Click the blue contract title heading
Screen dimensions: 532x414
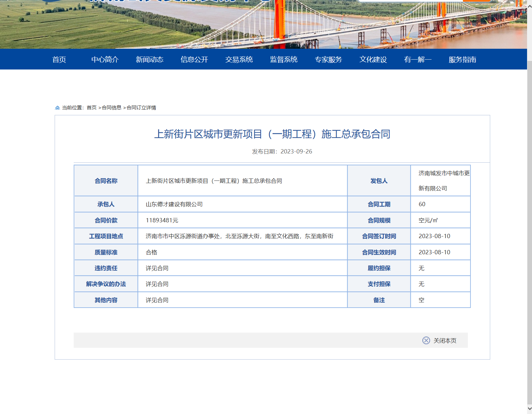click(272, 134)
